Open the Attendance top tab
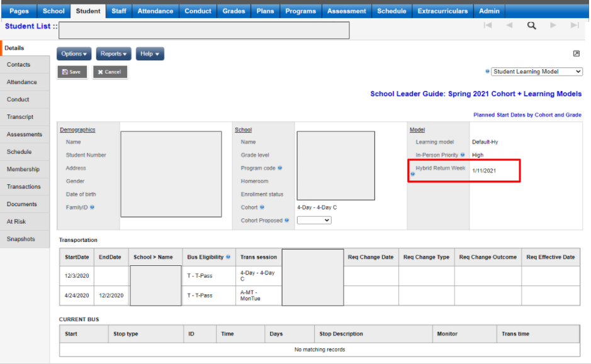 (x=155, y=11)
